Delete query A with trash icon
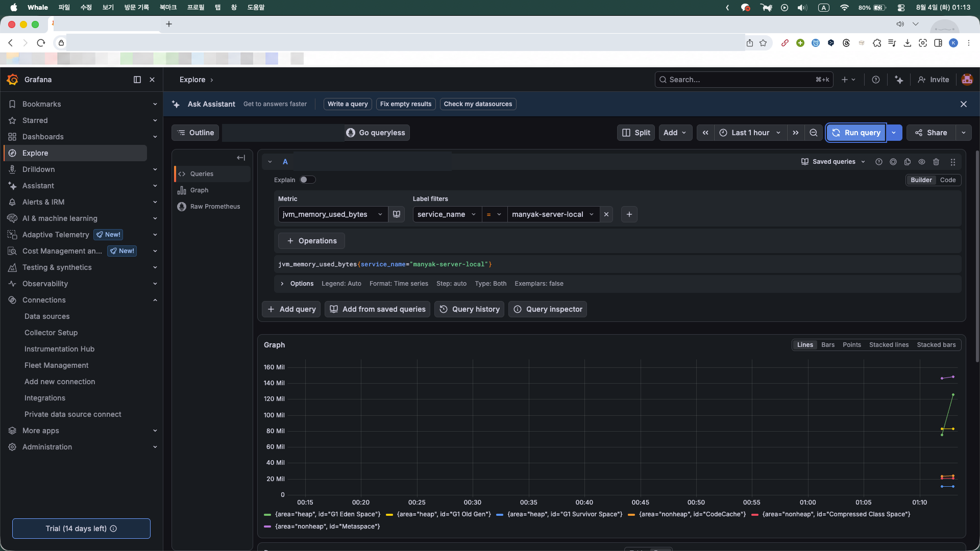Image resolution: width=980 pixels, height=551 pixels. pyautogui.click(x=936, y=162)
